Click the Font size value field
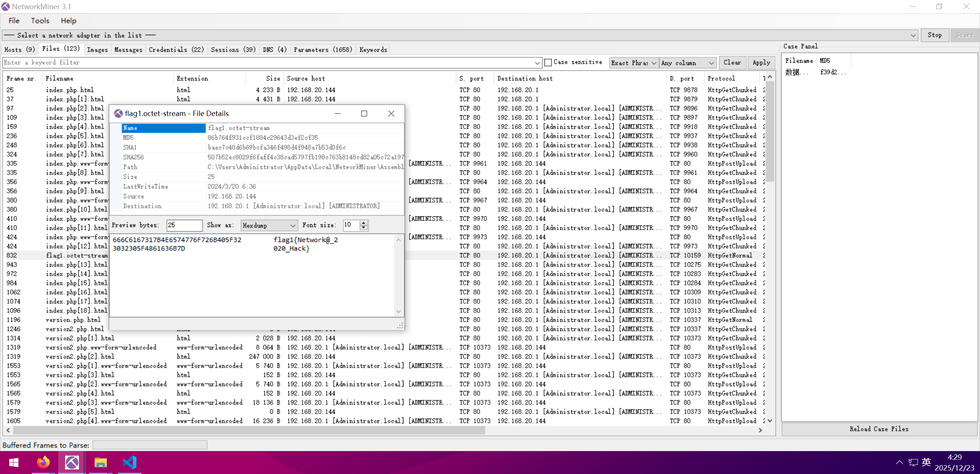The width and height of the screenshot is (980, 474). coord(352,225)
